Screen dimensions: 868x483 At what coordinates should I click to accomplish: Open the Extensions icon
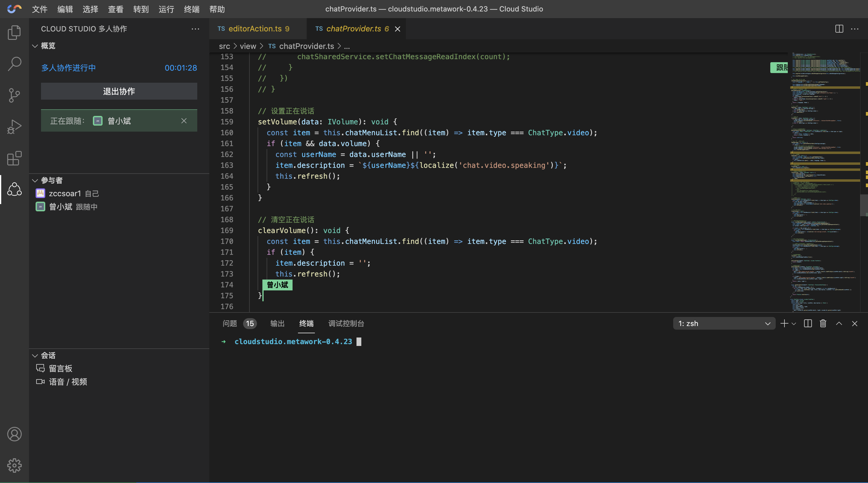[14, 158]
